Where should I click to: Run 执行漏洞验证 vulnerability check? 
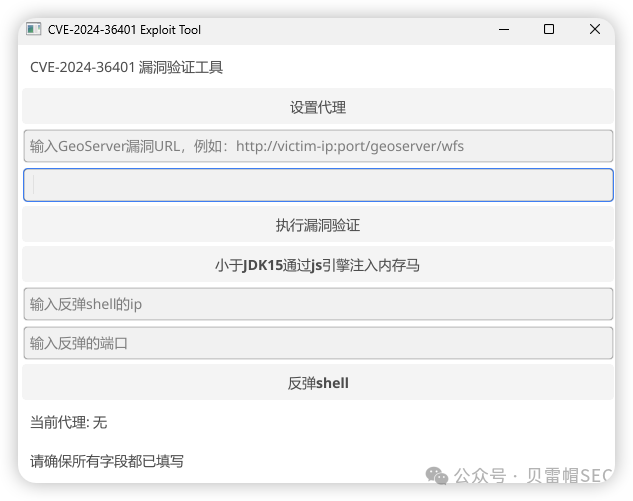click(x=318, y=225)
